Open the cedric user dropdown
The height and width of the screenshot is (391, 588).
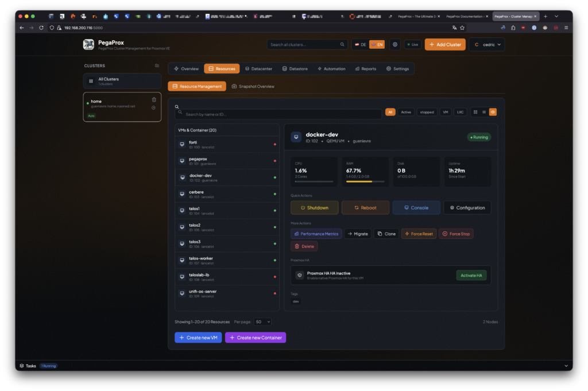pyautogui.click(x=486, y=44)
